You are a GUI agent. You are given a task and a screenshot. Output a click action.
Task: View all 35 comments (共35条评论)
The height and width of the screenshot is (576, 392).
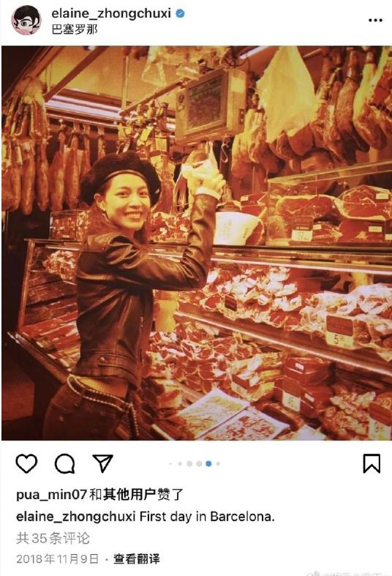click(53, 538)
